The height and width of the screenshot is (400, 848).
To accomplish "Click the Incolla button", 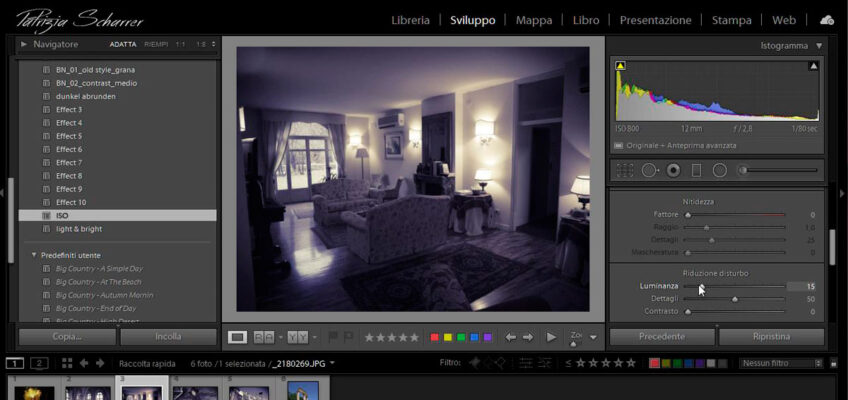I will click(x=168, y=336).
